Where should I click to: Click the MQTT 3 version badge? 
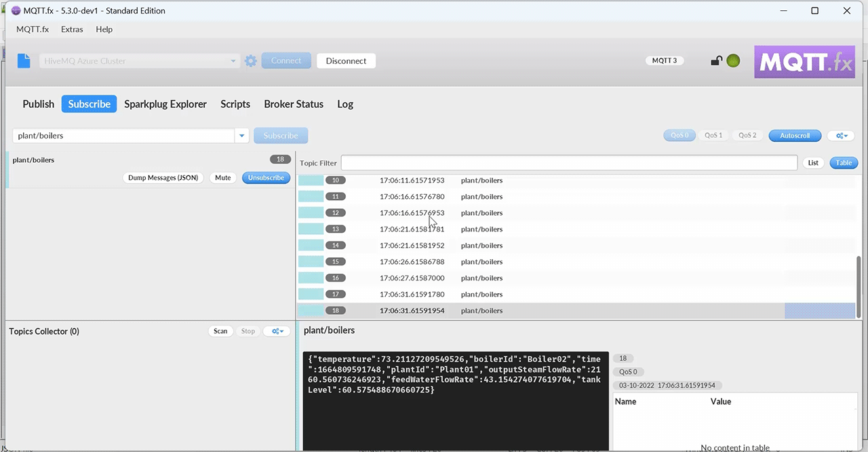tap(665, 60)
